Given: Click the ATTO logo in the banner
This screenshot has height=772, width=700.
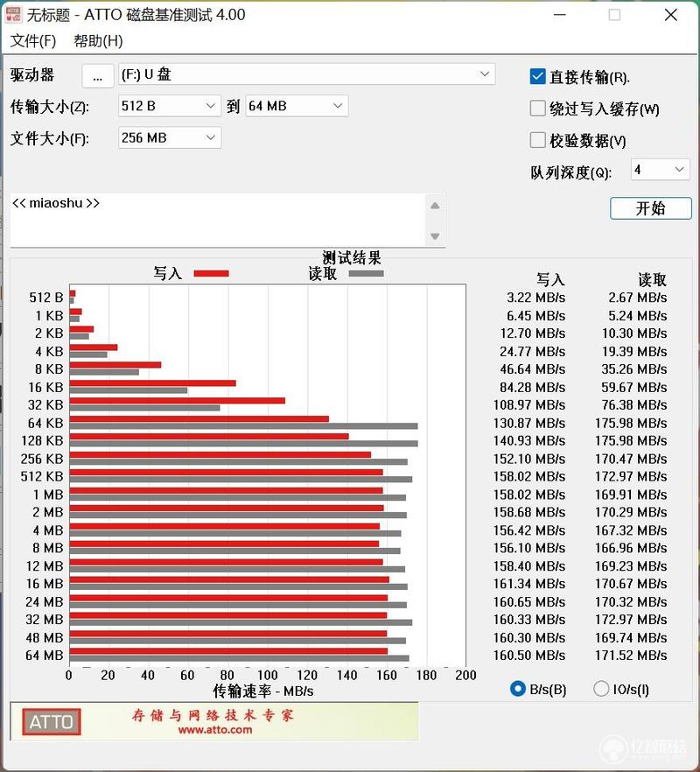Looking at the screenshot, I should pyautogui.click(x=52, y=722).
